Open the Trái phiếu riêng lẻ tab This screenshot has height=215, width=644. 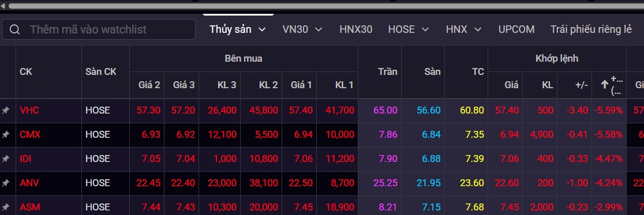click(591, 29)
